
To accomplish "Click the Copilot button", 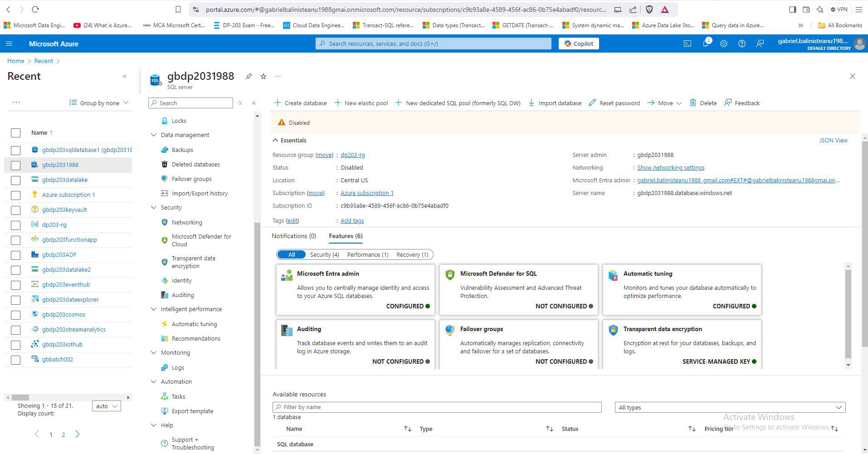I will (x=579, y=44).
